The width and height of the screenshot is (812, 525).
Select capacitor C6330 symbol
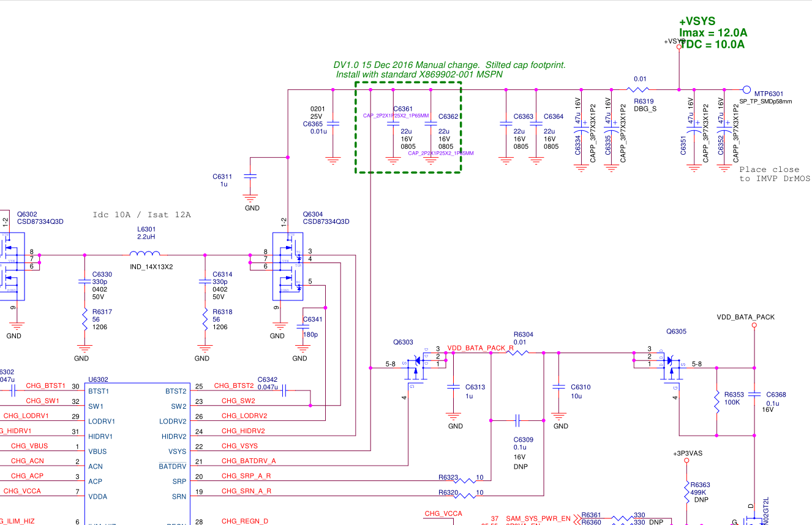tap(85, 281)
